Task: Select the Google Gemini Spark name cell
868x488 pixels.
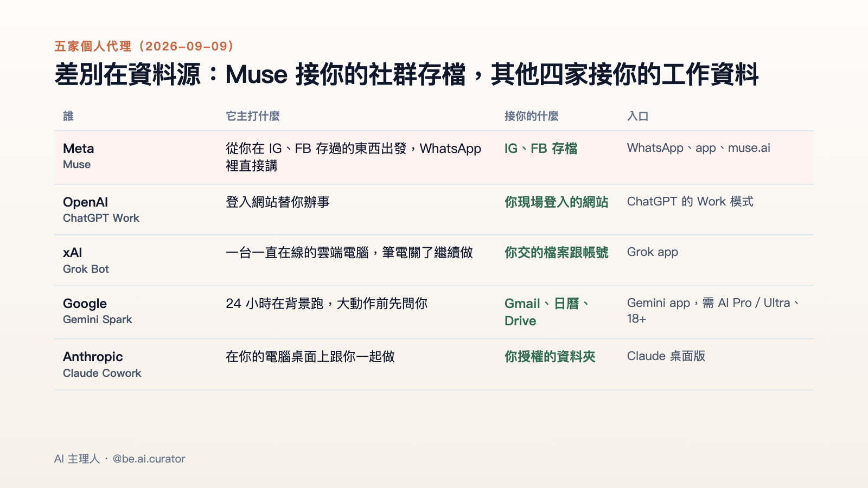Action: tap(98, 311)
